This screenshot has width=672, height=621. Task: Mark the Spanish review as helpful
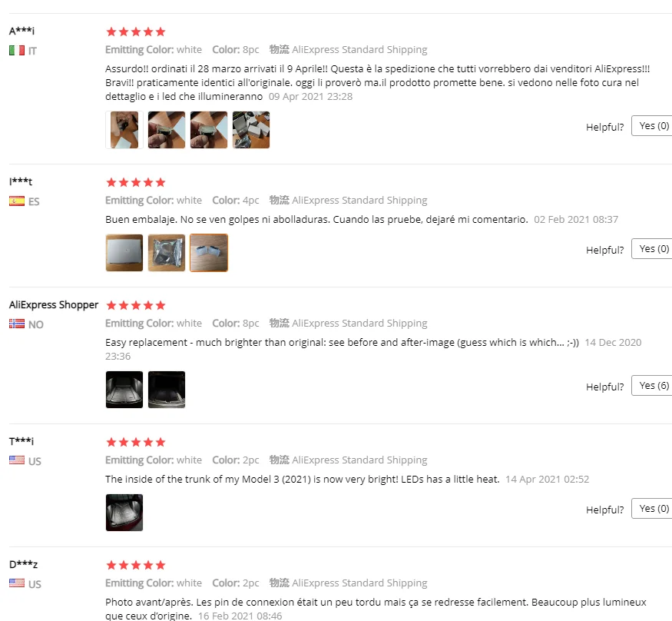coord(652,249)
